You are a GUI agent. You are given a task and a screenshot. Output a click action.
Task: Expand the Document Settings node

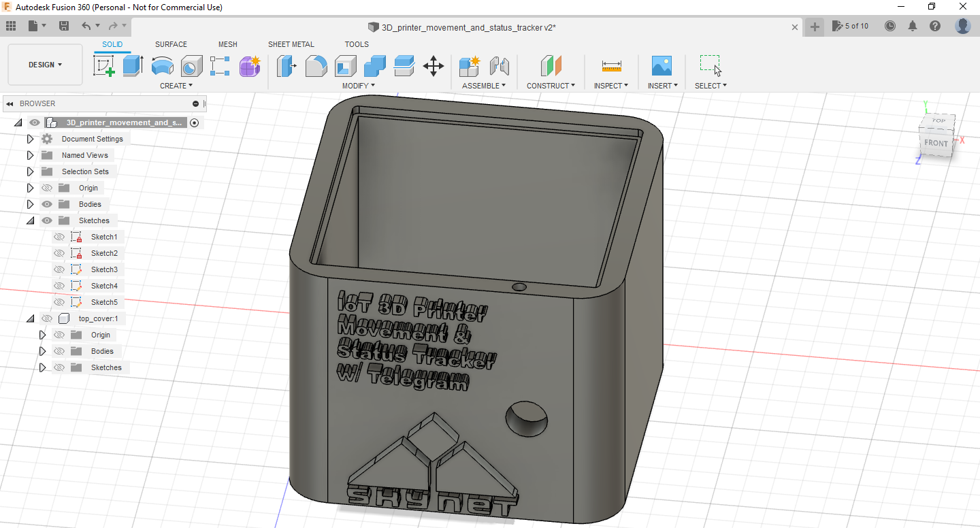(30, 138)
